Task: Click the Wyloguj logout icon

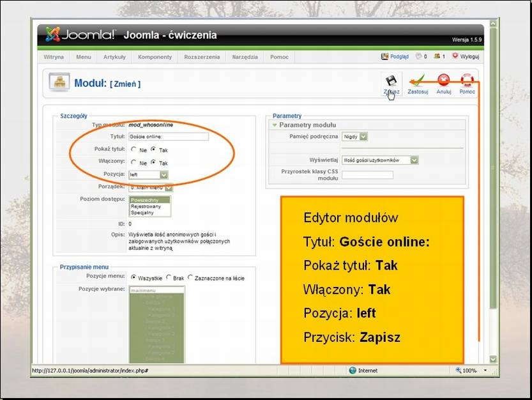Action: pyautogui.click(x=455, y=56)
